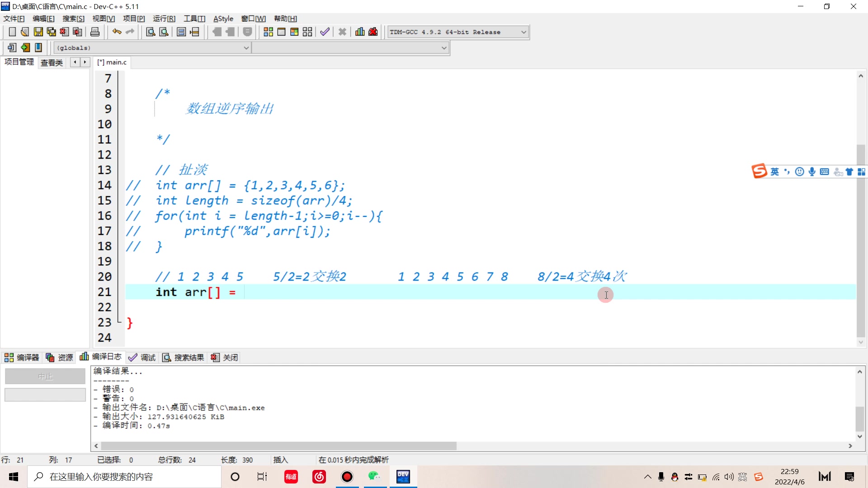Image resolution: width=868 pixels, height=488 pixels.
Task: Run the program with window icon
Action: click(281, 32)
